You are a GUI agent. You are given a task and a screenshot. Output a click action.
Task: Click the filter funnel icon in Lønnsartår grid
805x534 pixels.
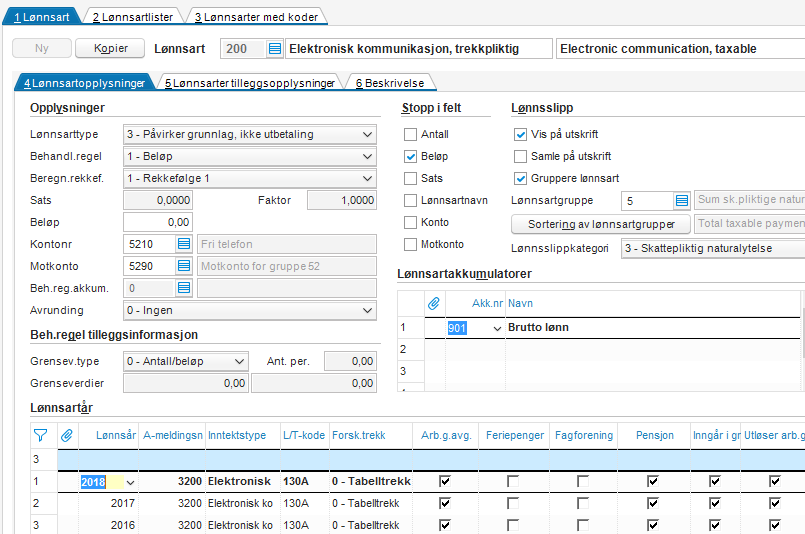tap(40, 435)
